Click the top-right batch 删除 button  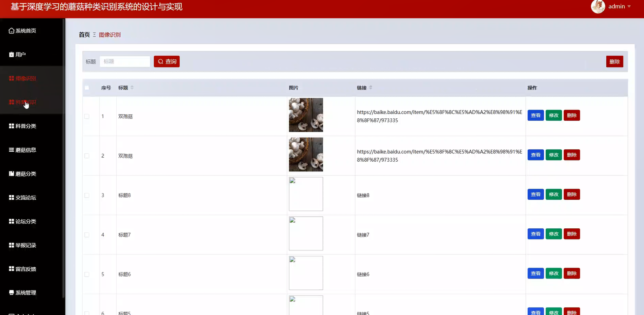614,61
